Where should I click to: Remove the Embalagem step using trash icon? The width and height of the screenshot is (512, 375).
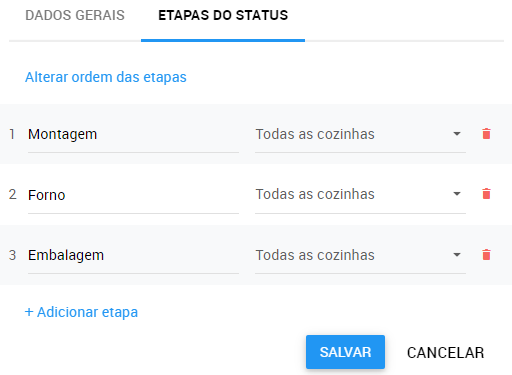click(x=486, y=255)
